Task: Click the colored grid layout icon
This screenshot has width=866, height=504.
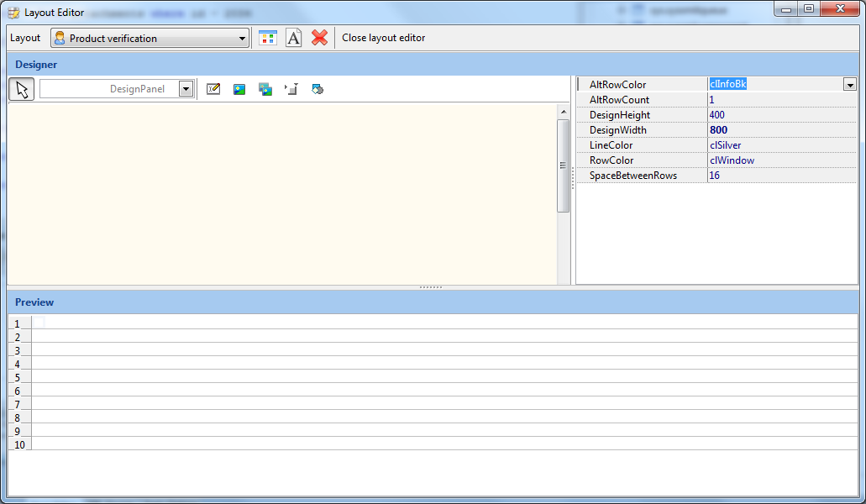Action: tap(267, 38)
